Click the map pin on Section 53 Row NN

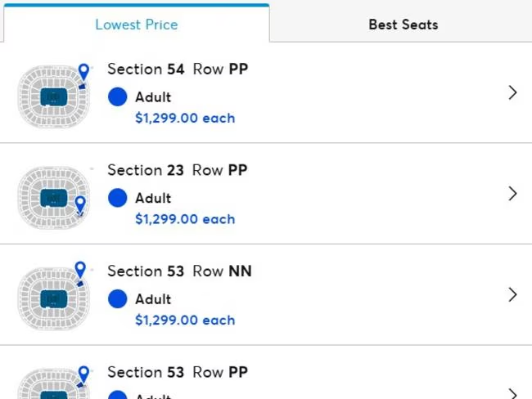click(x=80, y=270)
